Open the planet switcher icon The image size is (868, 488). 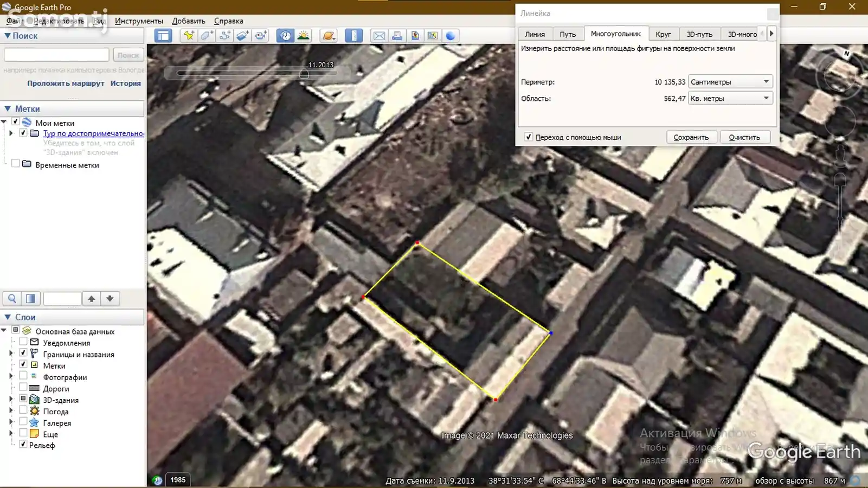[x=329, y=36]
